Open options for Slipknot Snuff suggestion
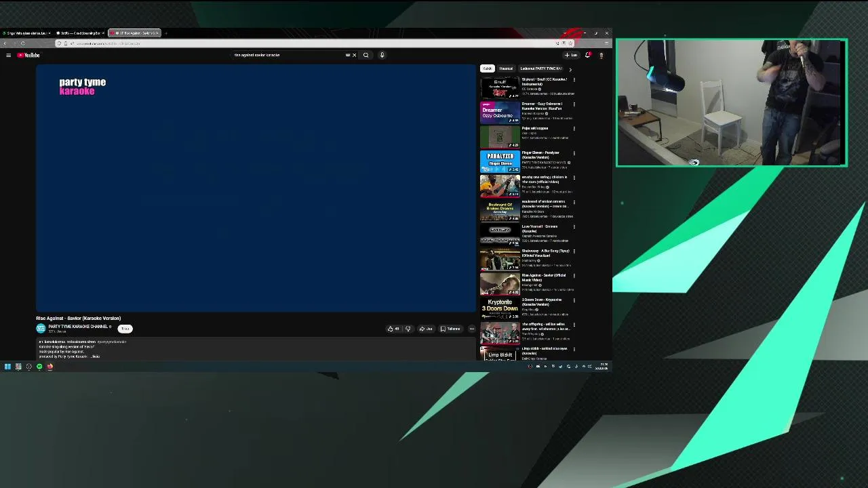The height and width of the screenshot is (488, 868). (574, 80)
